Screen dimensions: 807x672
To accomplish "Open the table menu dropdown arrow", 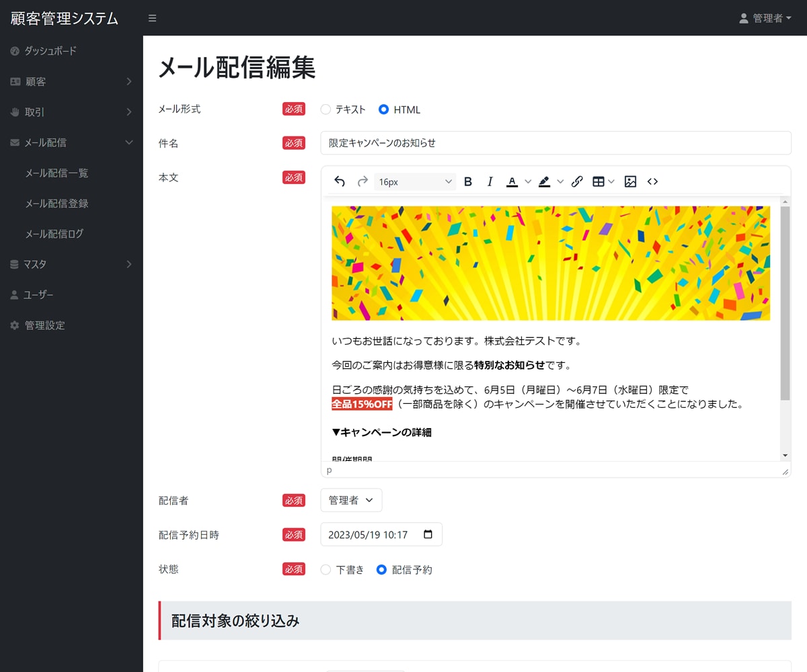I will (x=611, y=181).
